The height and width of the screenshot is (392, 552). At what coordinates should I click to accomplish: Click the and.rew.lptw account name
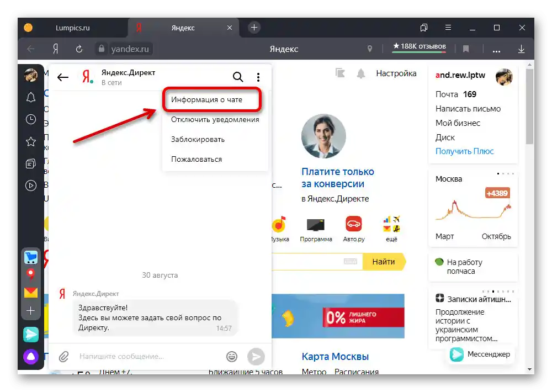pyautogui.click(x=460, y=75)
